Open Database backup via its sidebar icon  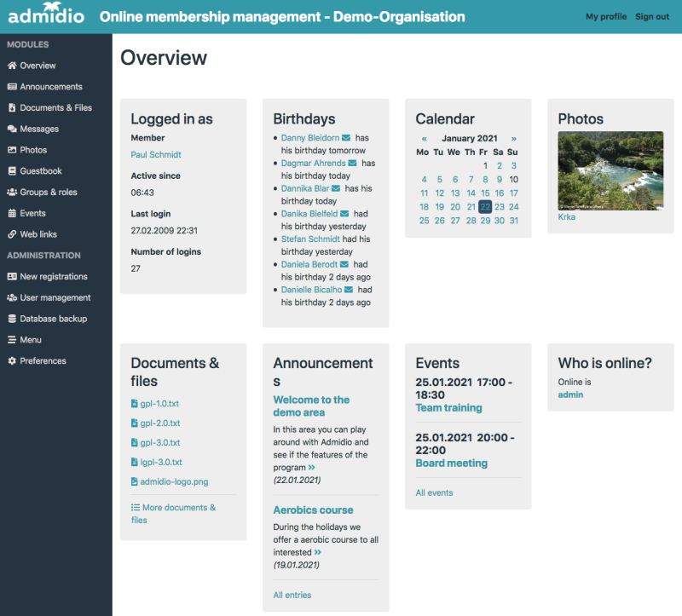[12, 318]
